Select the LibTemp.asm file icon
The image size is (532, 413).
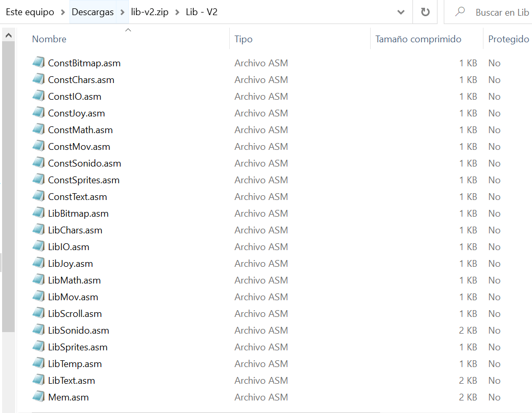coord(39,363)
